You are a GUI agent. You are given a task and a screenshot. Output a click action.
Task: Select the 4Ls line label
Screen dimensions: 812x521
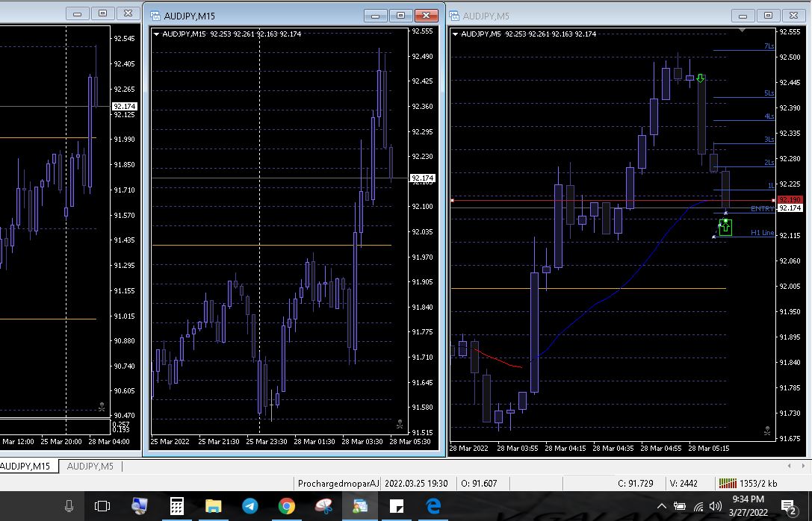point(769,116)
